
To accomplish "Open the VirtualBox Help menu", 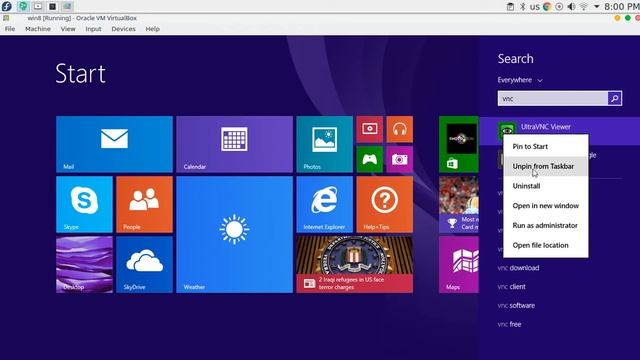I will click(x=153, y=29).
